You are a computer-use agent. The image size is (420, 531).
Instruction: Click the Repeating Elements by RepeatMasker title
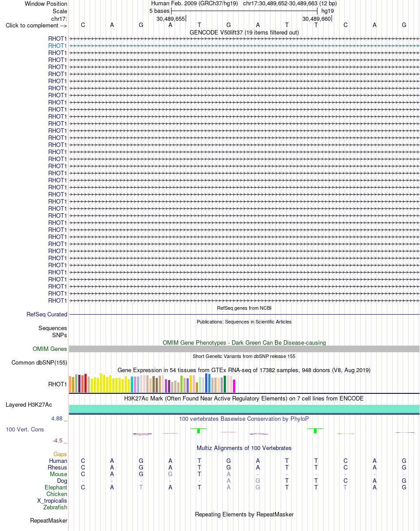[244, 514]
